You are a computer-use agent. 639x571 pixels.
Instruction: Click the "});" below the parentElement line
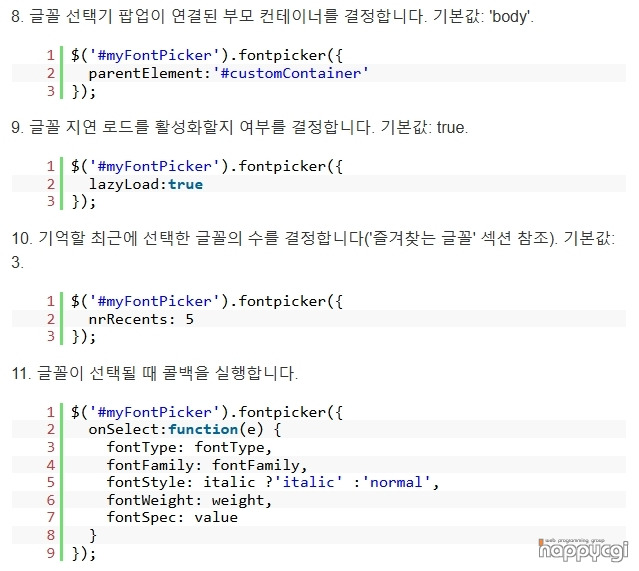pos(84,91)
